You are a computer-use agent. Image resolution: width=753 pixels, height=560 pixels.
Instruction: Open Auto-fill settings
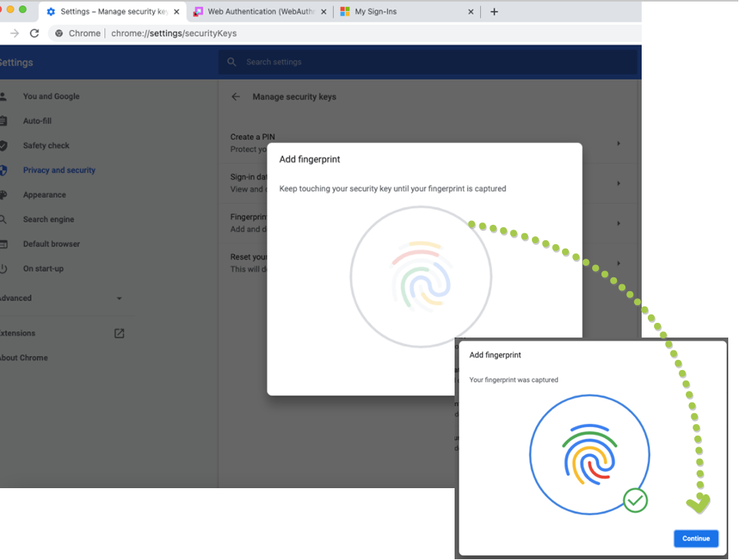pos(37,121)
